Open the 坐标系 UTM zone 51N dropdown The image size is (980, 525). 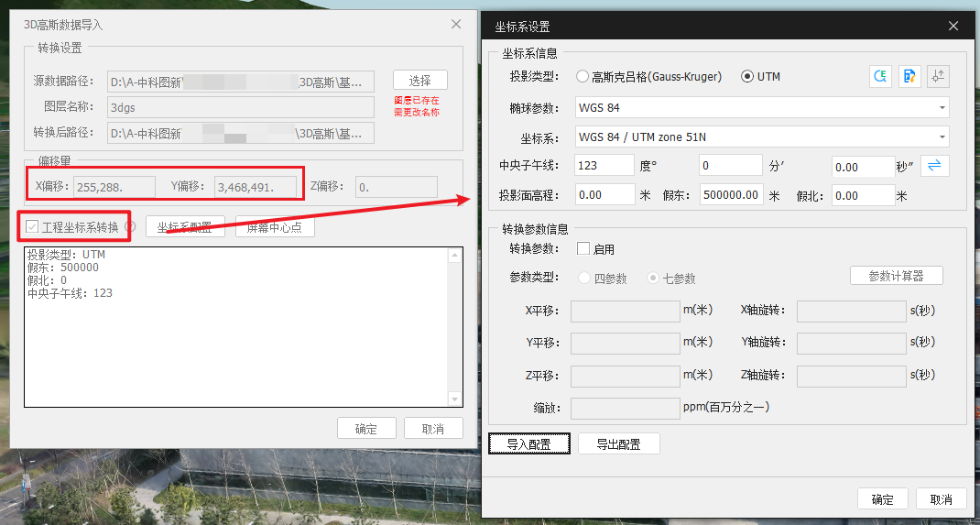(x=942, y=137)
